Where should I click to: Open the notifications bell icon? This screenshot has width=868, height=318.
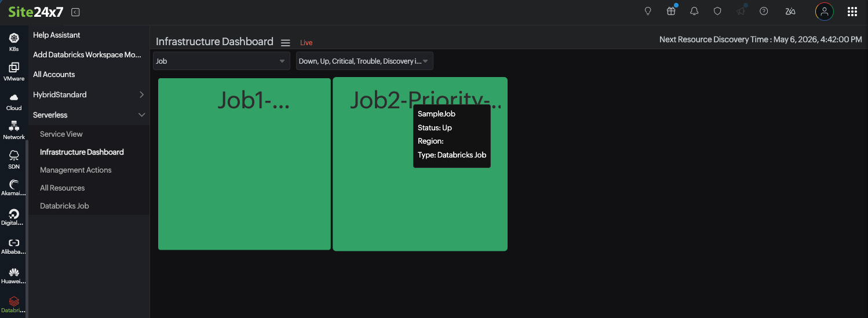click(x=694, y=11)
